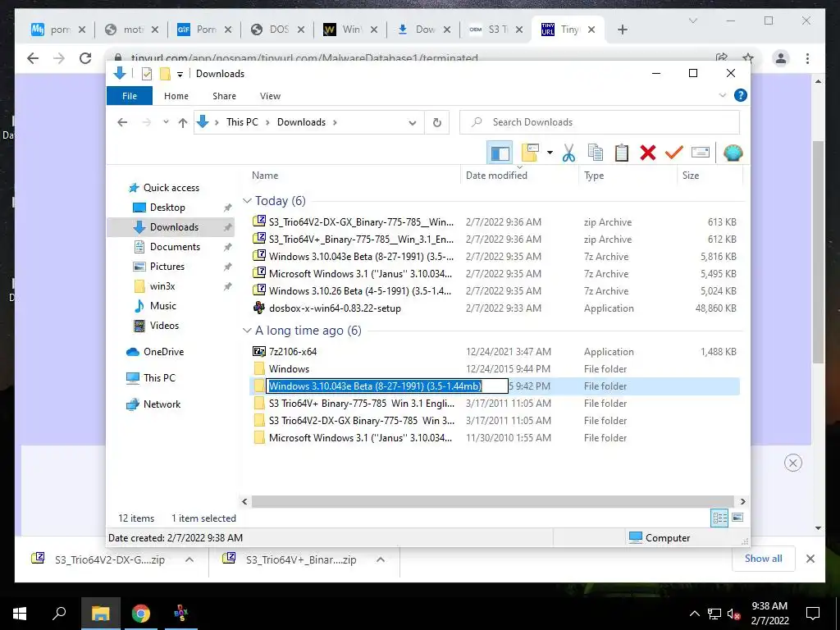840x630 pixels.
Task: Toggle the navigation pane toolbar button
Action: 500,153
